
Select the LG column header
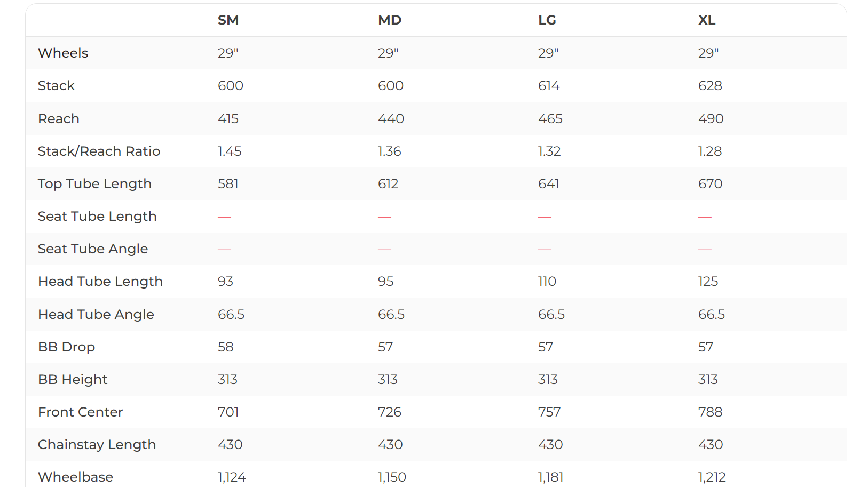point(547,20)
